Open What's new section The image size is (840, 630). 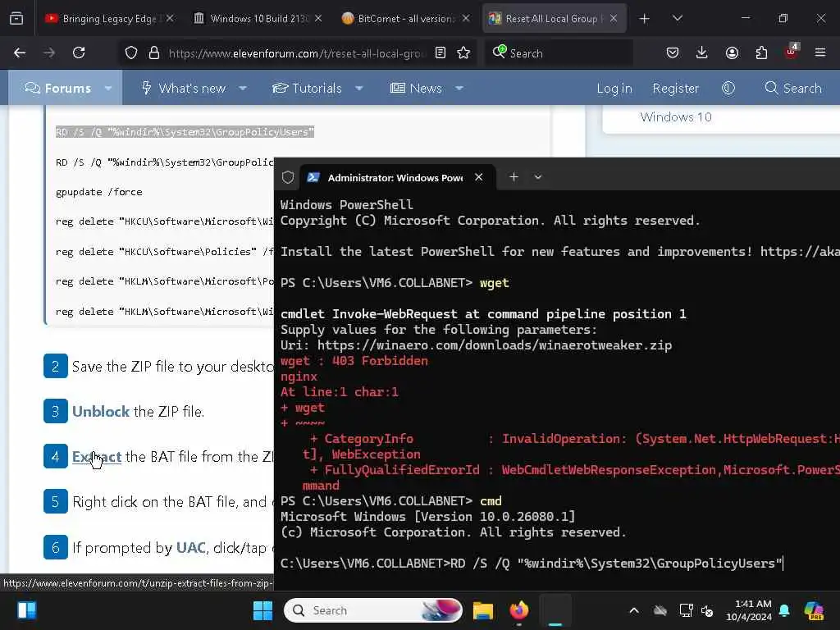click(x=183, y=88)
